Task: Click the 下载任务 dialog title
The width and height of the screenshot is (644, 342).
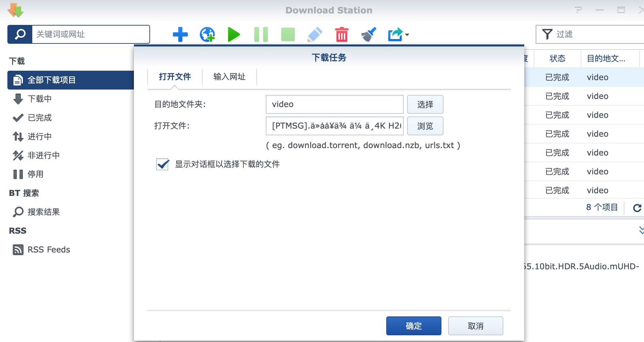Action: point(329,58)
